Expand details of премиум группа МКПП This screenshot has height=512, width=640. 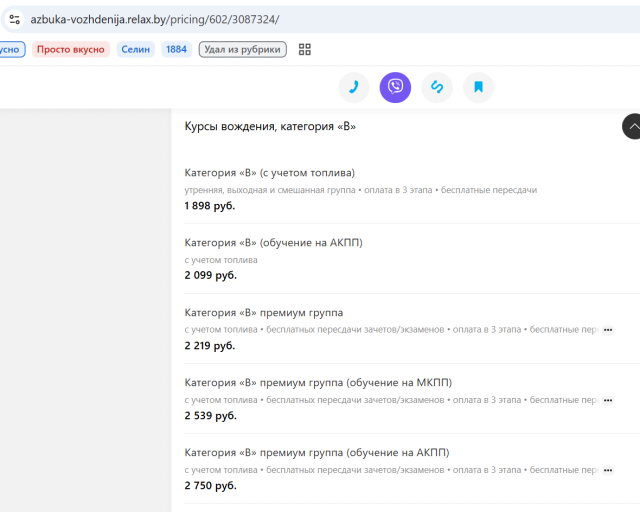point(608,400)
